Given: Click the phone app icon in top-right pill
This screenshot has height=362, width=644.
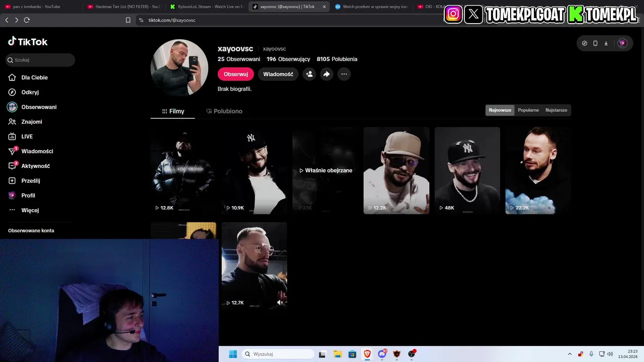Looking at the screenshot, I should coord(595,43).
